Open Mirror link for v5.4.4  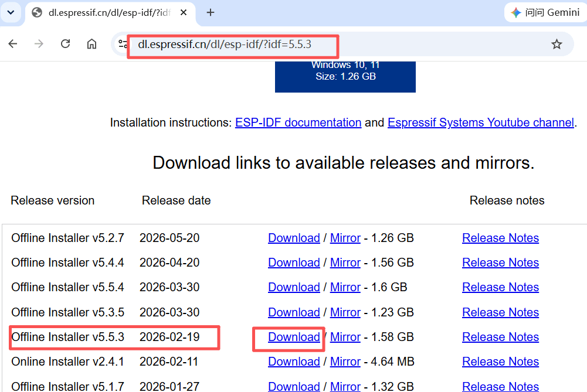coord(345,263)
